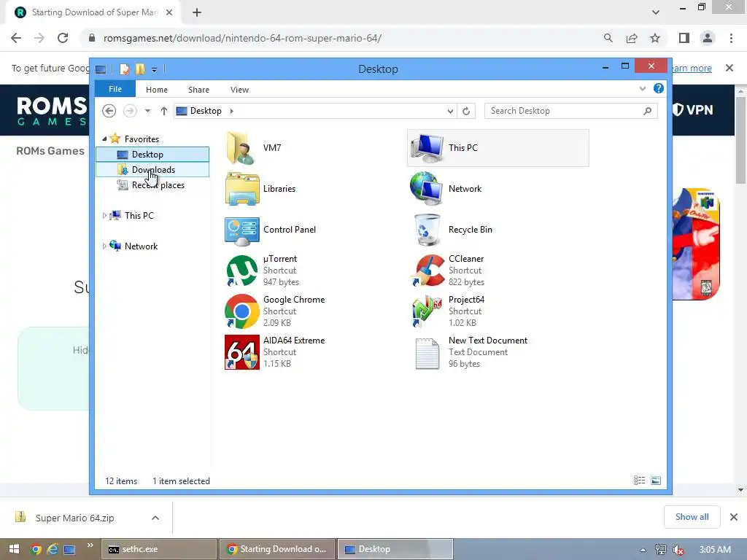Viewport: 747px width, 560px height.
Task: Open the VM7 user folder icon
Action: (241, 148)
